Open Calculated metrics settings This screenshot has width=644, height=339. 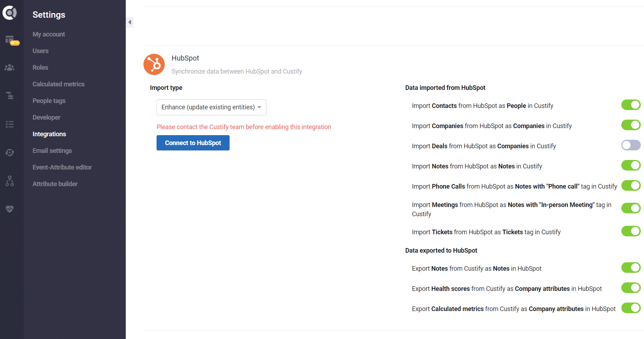pyautogui.click(x=58, y=84)
